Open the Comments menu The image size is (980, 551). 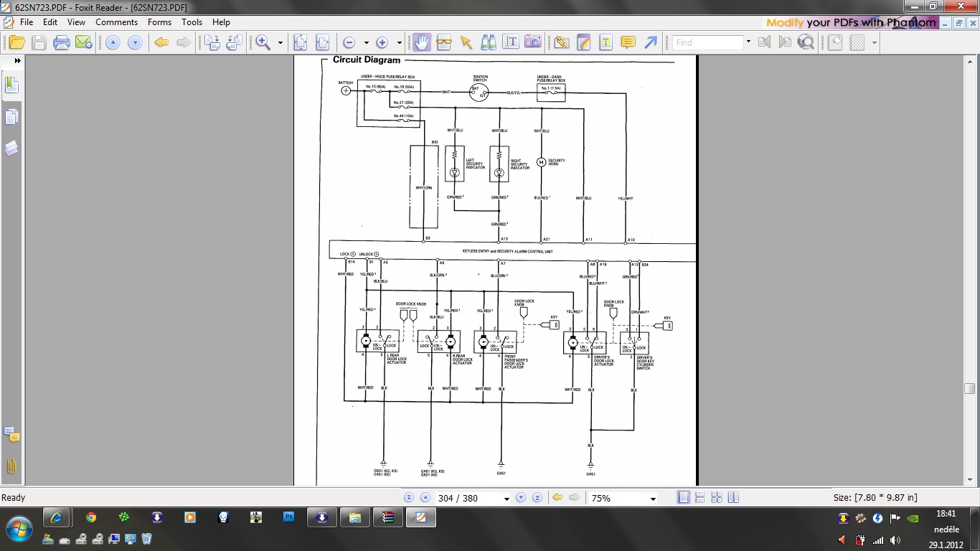point(116,22)
